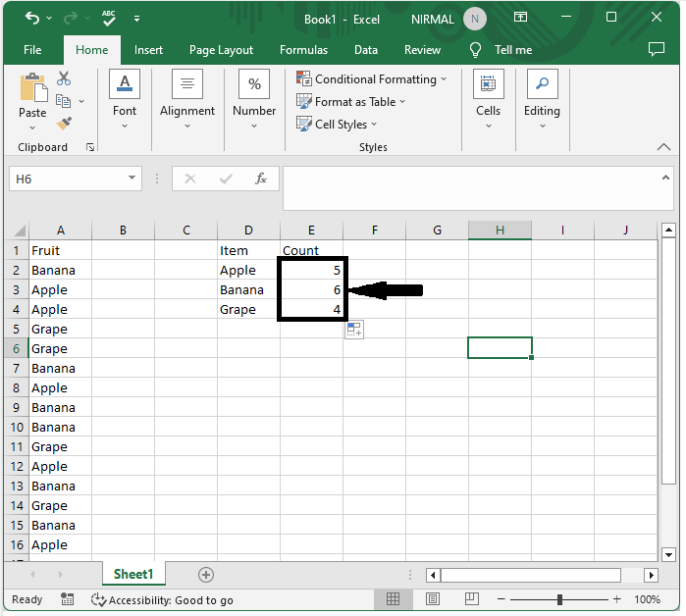Expand the formula bar with the chevron
Viewport: 686px width, 616px height.
(665, 178)
